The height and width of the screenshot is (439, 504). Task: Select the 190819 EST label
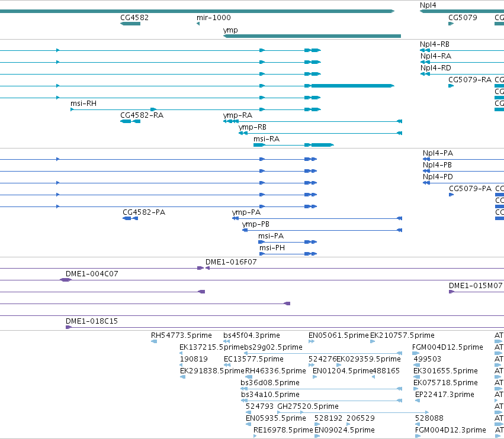[x=194, y=359]
